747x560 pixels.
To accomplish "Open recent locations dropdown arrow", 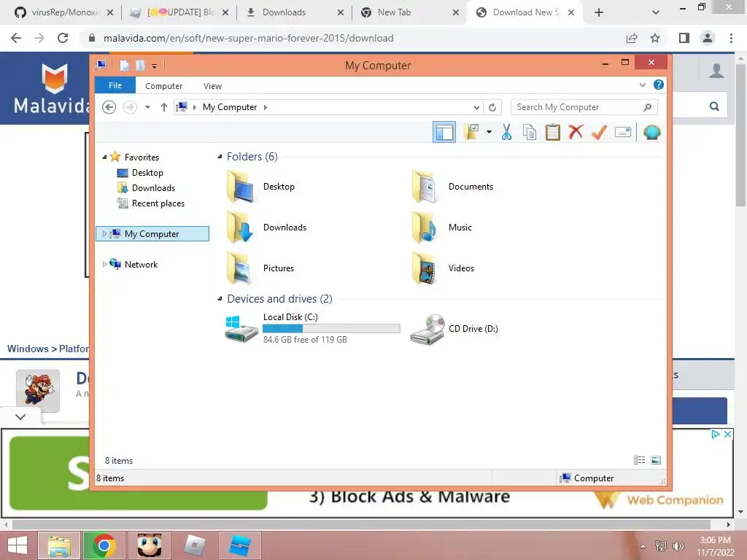I will (x=147, y=107).
